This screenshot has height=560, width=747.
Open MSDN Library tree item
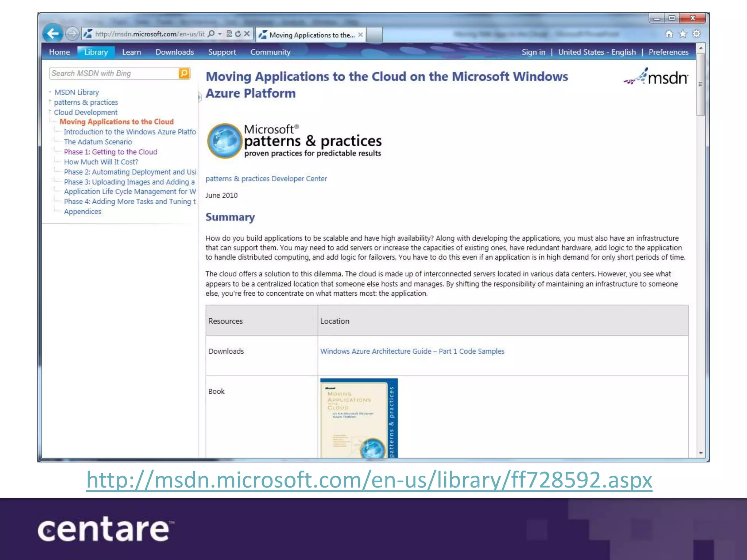(x=77, y=92)
